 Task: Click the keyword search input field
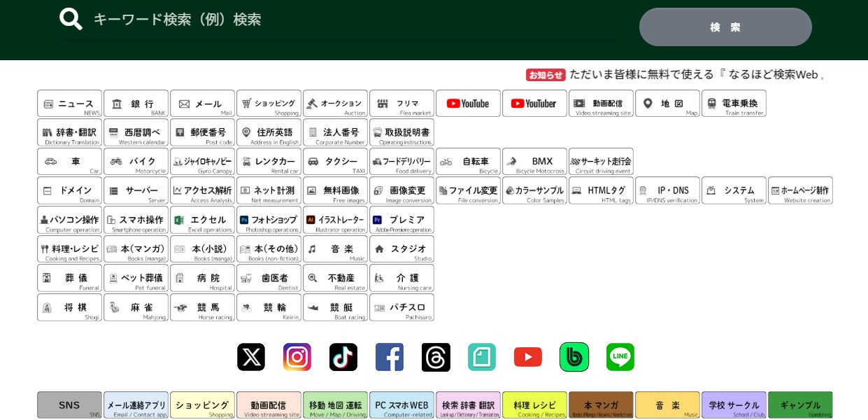tap(336, 20)
